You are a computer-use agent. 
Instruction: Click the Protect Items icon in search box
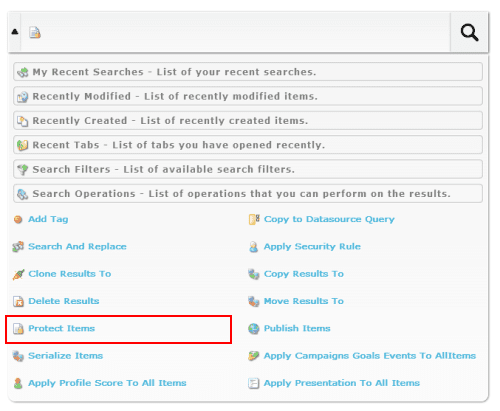(35, 33)
